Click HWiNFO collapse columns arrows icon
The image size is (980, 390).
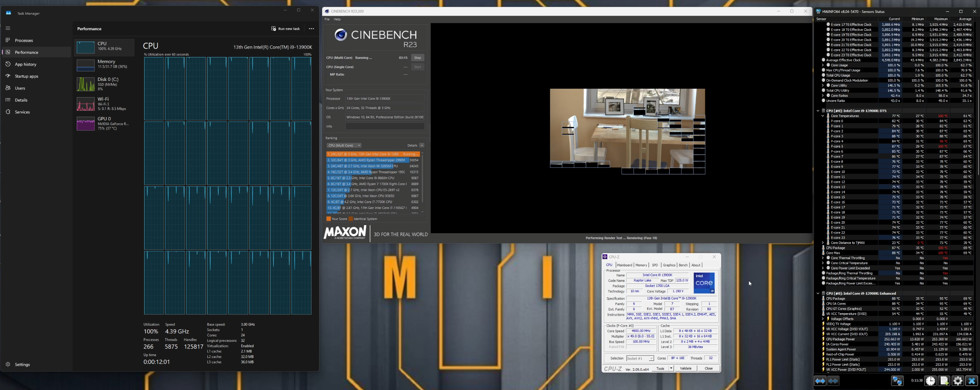point(833,381)
